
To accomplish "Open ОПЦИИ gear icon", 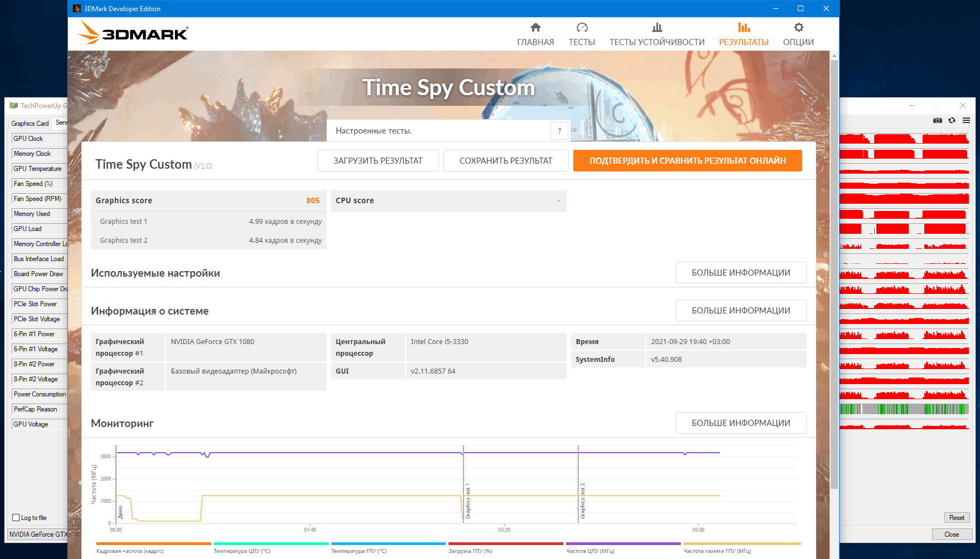I will 798,27.
